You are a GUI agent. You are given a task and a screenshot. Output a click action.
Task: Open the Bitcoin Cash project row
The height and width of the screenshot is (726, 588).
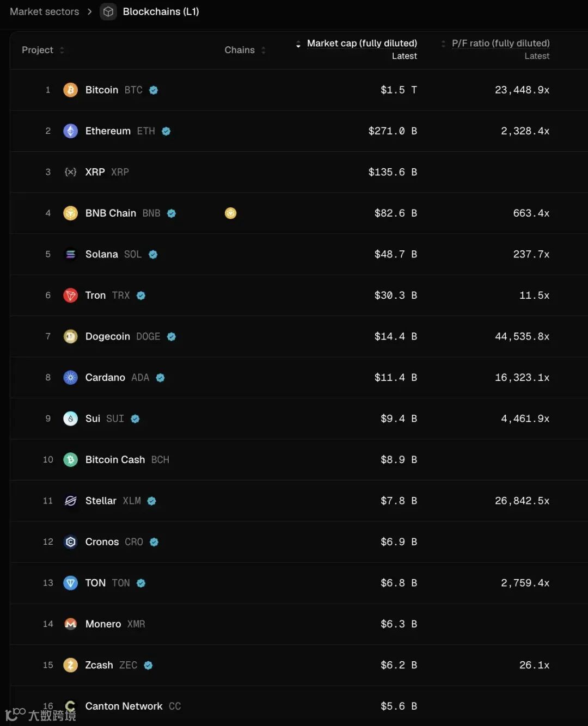point(115,460)
